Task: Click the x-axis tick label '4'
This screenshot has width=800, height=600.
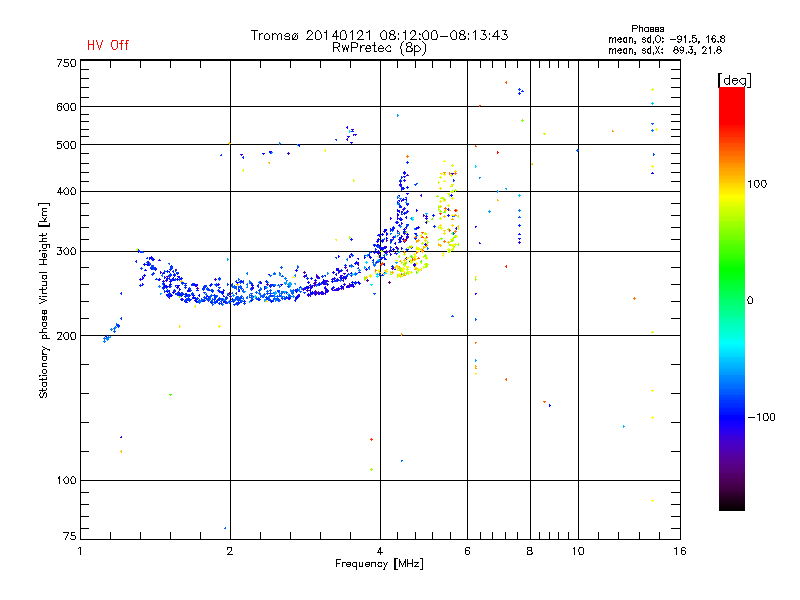Action: pos(380,551)
